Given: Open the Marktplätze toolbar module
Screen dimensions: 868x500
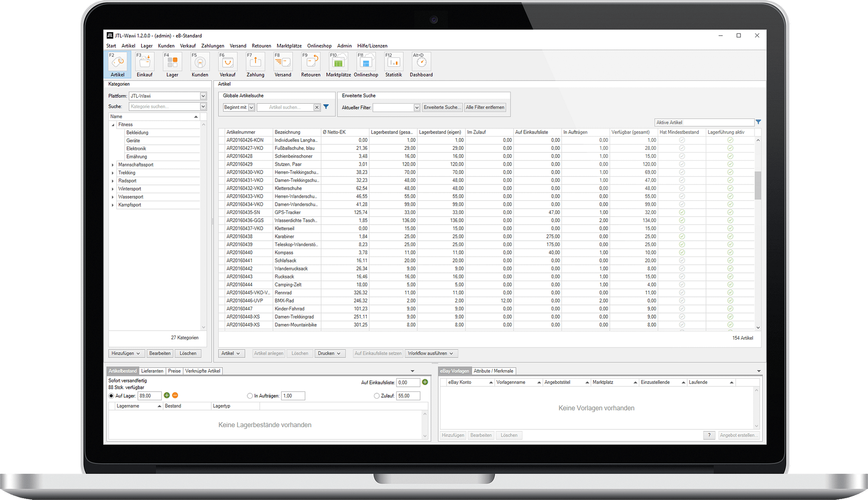Looking at the screenshot, I should (338, 65).
